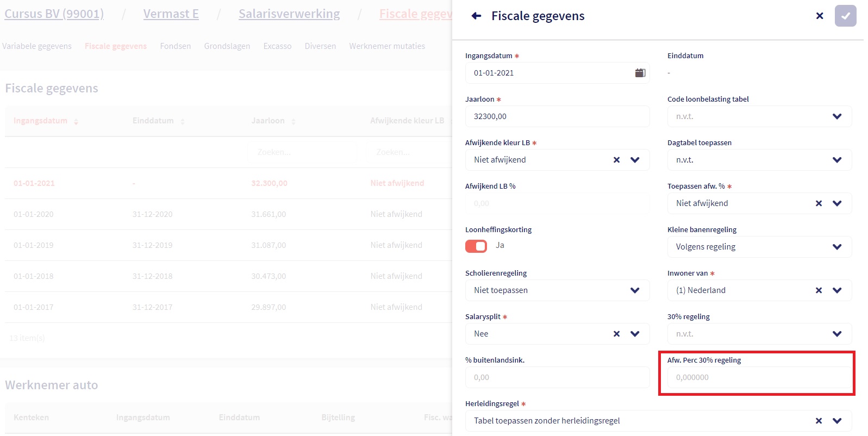The width and height of the screenshot is (868, 436).
Task: Open the Cursus BV (99001) breadcrumb
Action: pos(54,14)
